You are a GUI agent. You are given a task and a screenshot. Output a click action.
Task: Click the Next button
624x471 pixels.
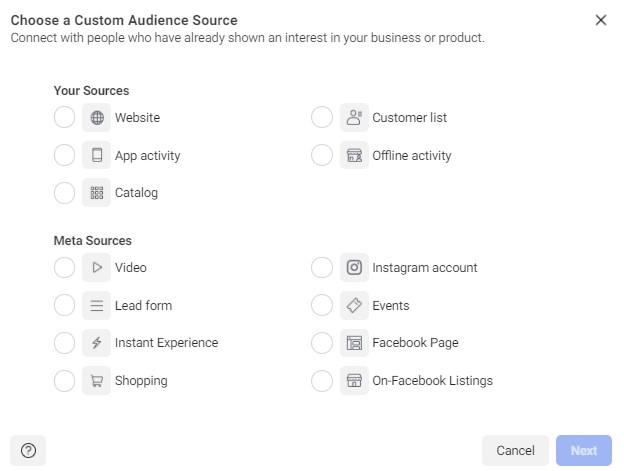pos(584,451)
